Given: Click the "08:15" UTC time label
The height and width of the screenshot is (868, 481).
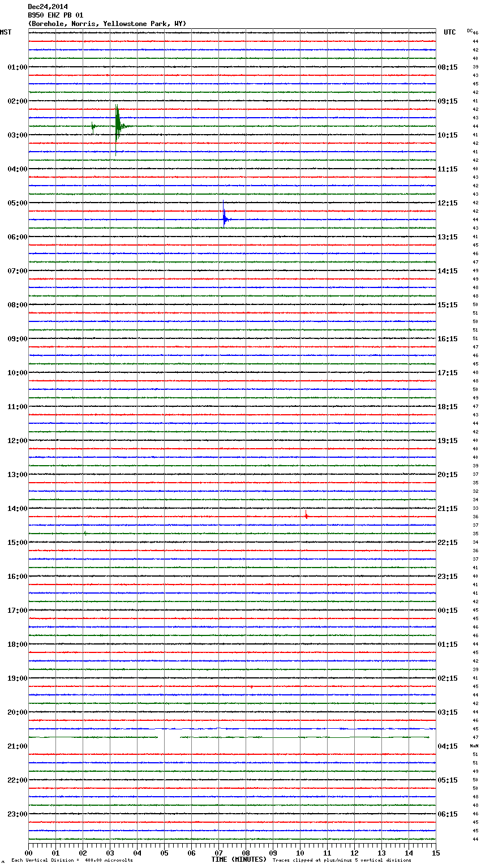Looking at the screenshot, I should [448, 67].
